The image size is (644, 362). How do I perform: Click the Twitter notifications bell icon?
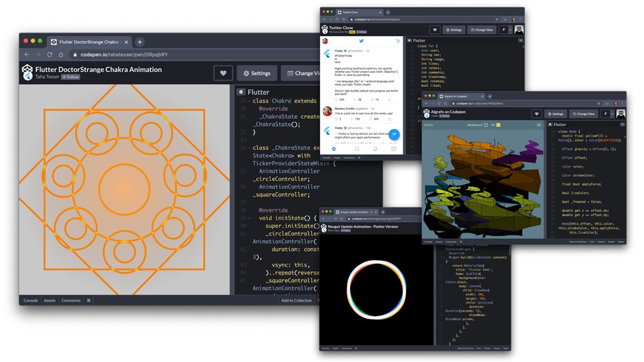375,148
